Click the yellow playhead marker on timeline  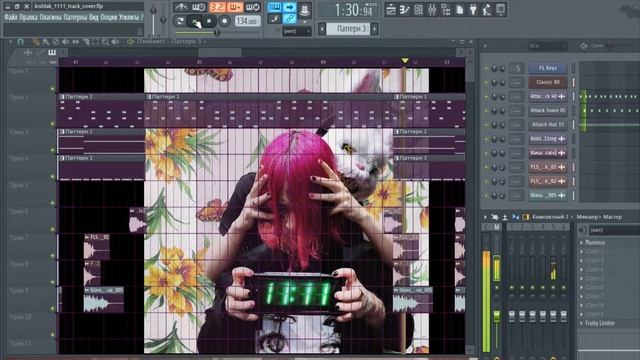(404, 61)
